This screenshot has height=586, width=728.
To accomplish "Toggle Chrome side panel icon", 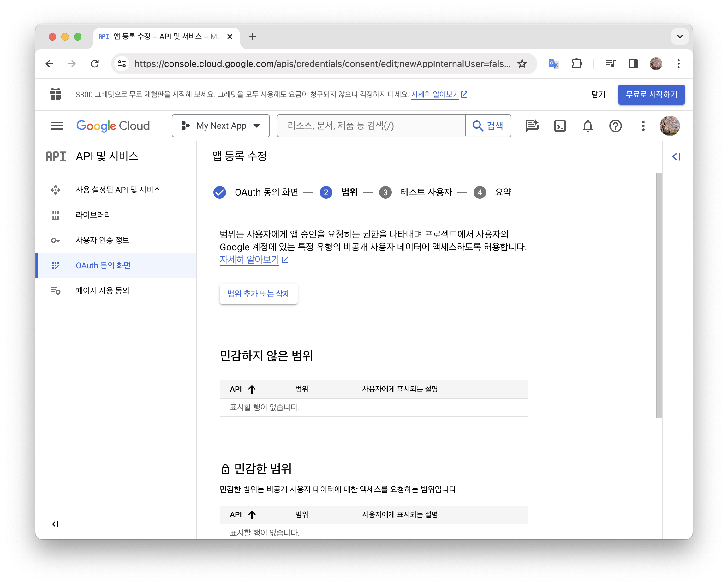I will (633, 63).
